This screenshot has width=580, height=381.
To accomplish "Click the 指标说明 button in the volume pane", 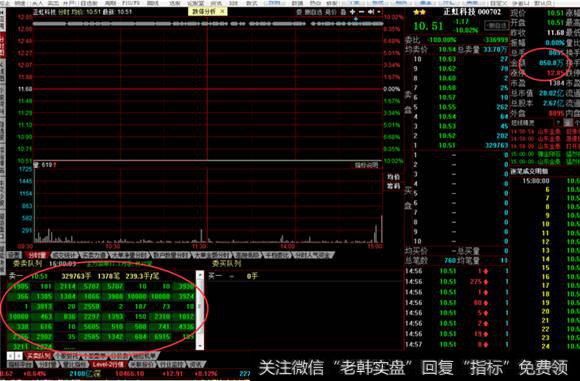I will (x=366, y=165).
